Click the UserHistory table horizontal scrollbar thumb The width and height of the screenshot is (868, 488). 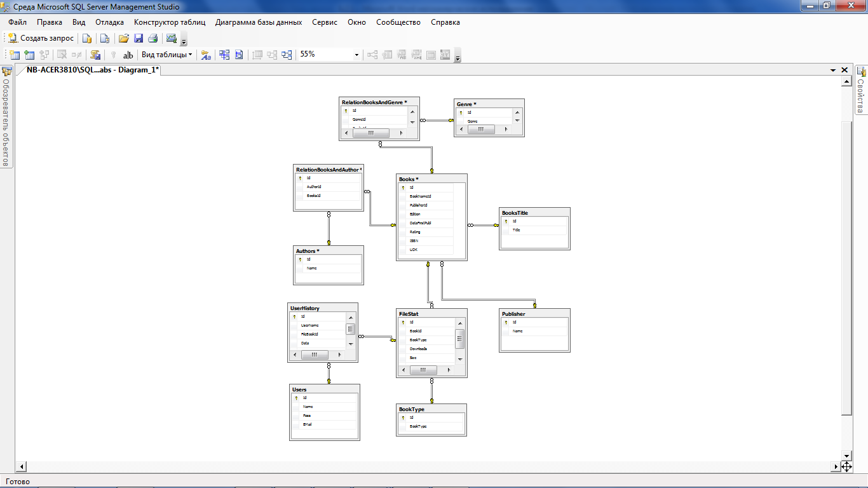[314, 355]
